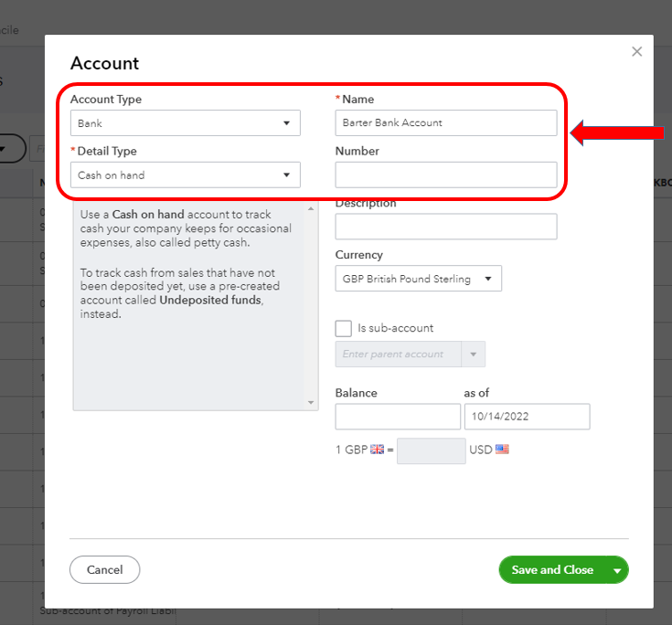Click the Number input field

tap(445, 175)
